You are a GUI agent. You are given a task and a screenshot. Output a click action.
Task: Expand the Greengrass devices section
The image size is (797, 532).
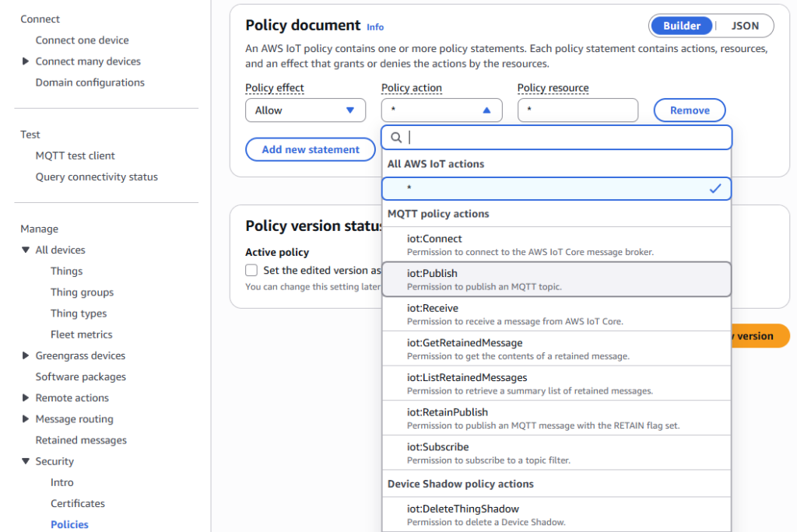(x=24, y=355)
